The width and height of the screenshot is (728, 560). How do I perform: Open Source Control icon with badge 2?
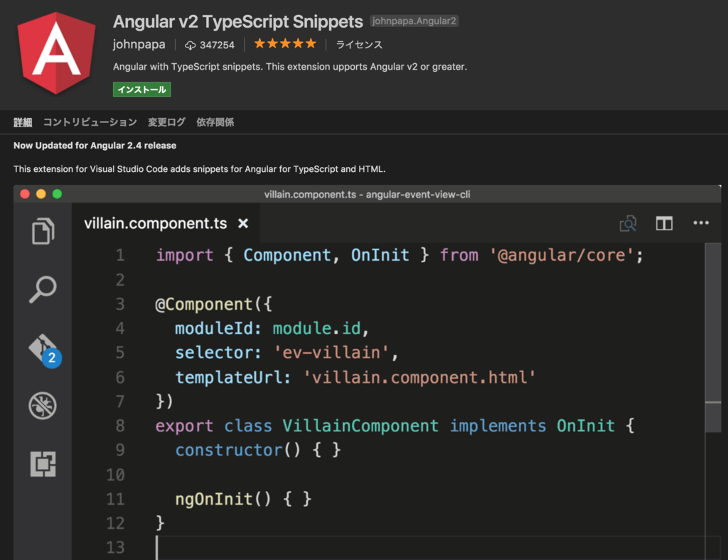[x=45, y=351]
